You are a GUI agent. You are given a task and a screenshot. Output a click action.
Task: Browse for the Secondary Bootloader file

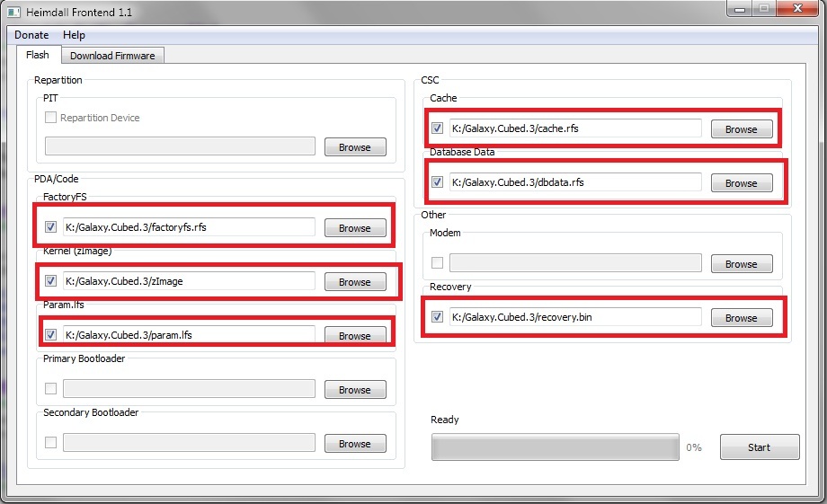[354, 444]
